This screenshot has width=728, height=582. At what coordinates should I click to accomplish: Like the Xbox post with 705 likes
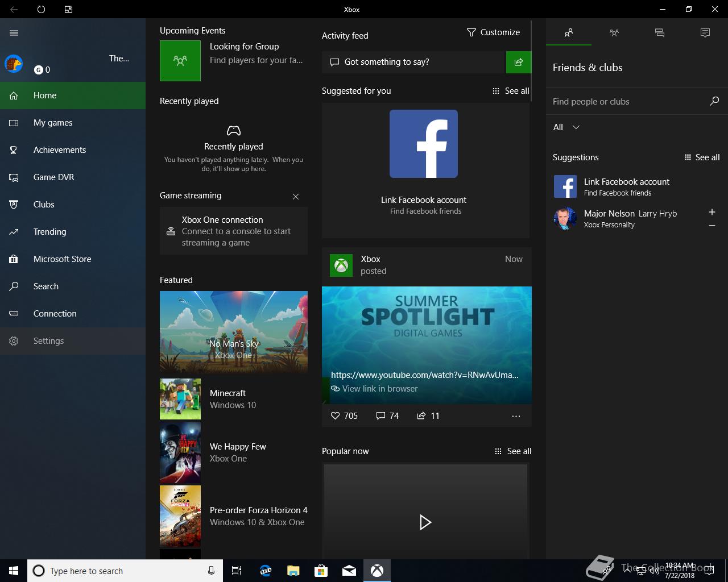344,416
